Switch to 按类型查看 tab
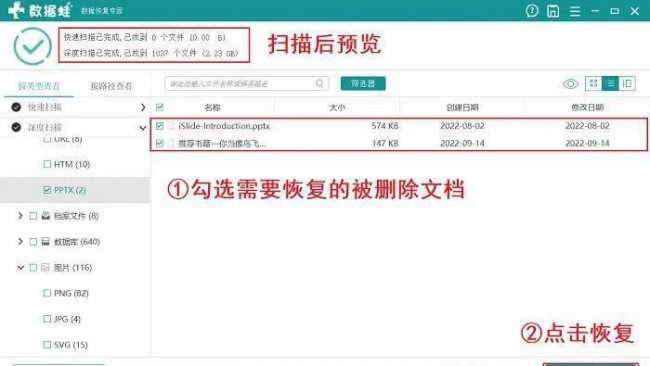This screenshot has height=366, width=650. click(x=39, y=86)
